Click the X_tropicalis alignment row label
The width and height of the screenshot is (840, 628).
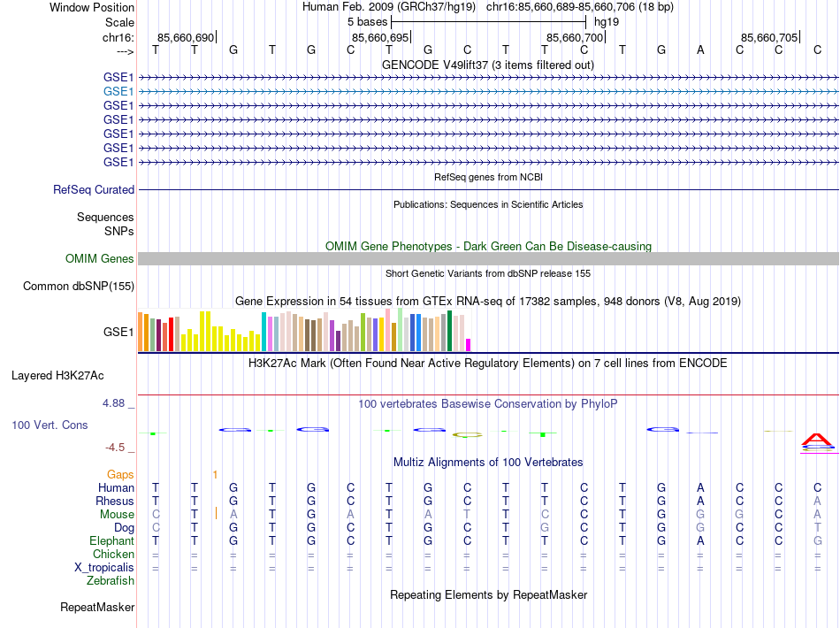(x=104, y=567)
